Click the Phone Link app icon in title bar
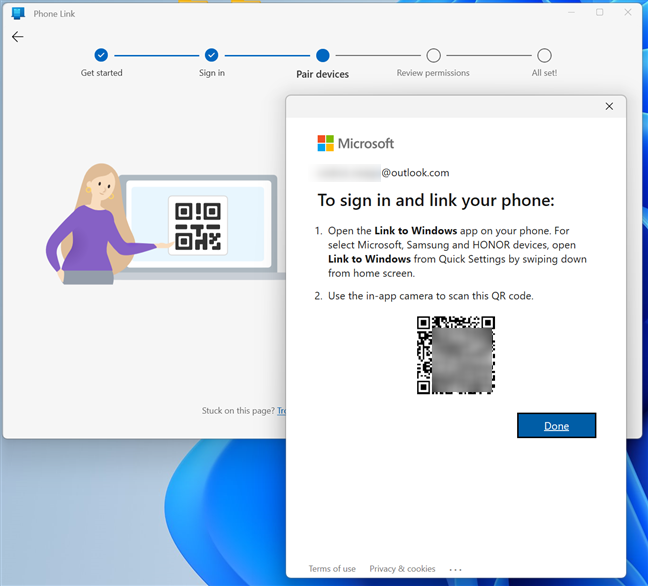 [18, 13]
